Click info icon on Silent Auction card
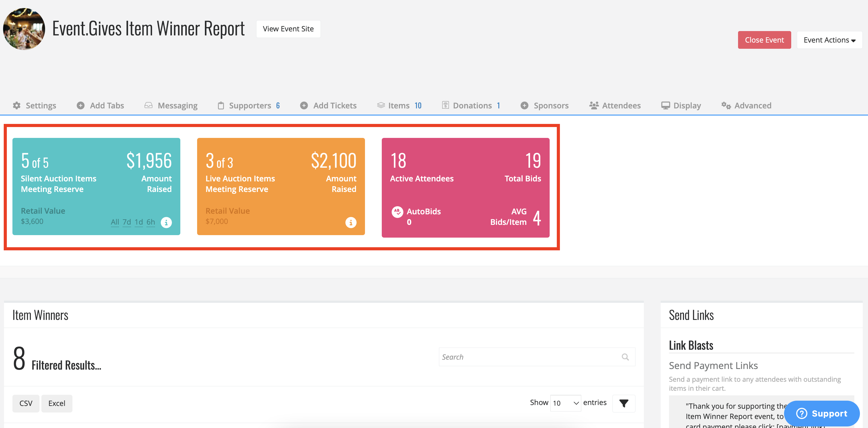This screenshot has height=428, width=868. pos(166,222)
